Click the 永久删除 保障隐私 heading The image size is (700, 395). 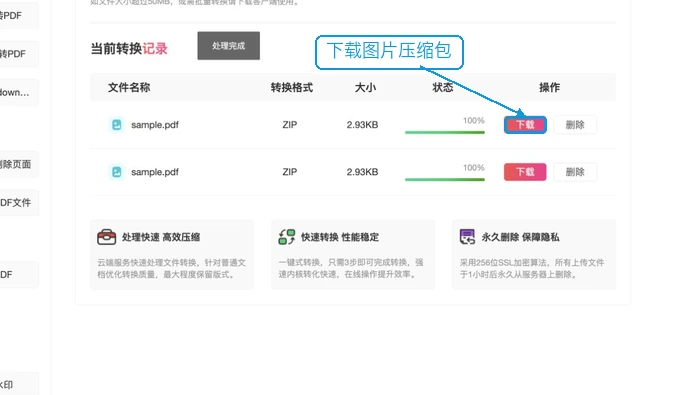(x=520, y=237)
